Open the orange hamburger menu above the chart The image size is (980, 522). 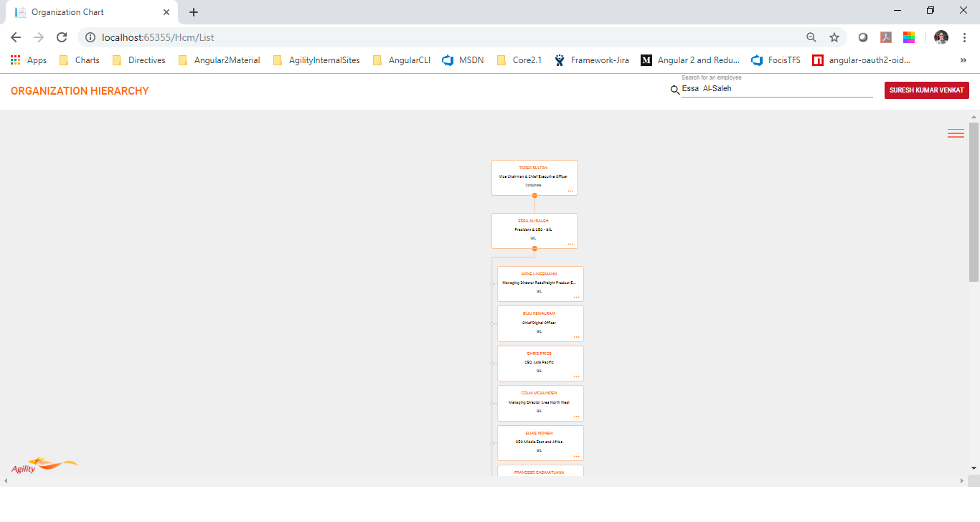tap(956, 133)
